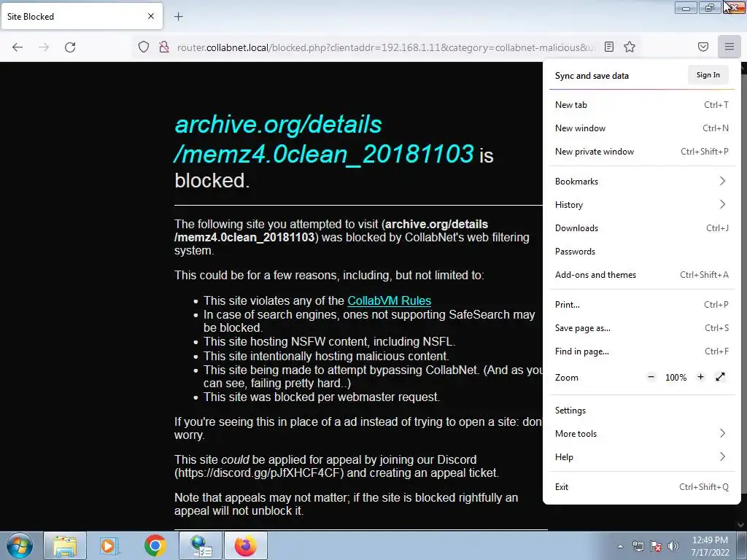Expand the More tools submenu

(x=642, y=434)
